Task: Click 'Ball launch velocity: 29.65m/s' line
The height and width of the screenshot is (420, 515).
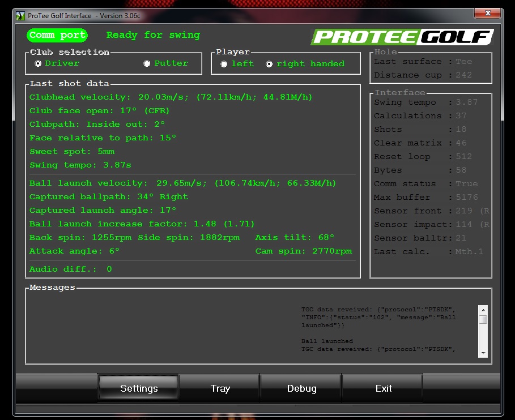Action: pos(183,183)
